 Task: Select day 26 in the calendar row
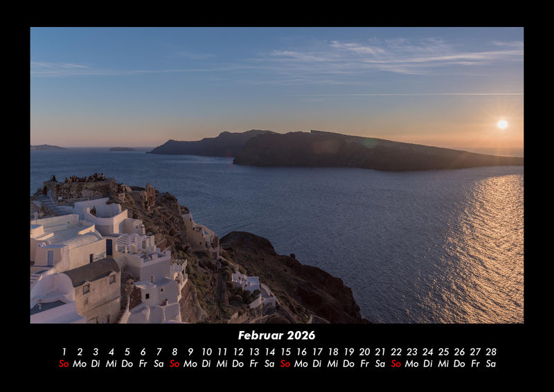459,352
